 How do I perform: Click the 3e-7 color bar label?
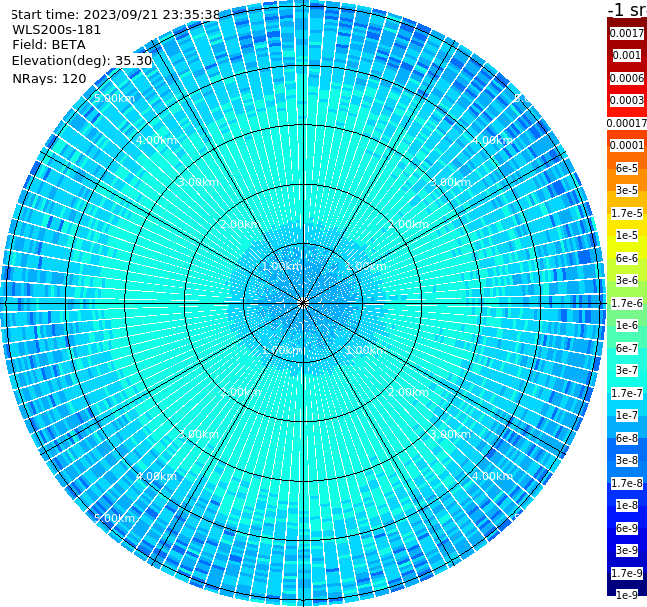point(627,370)
